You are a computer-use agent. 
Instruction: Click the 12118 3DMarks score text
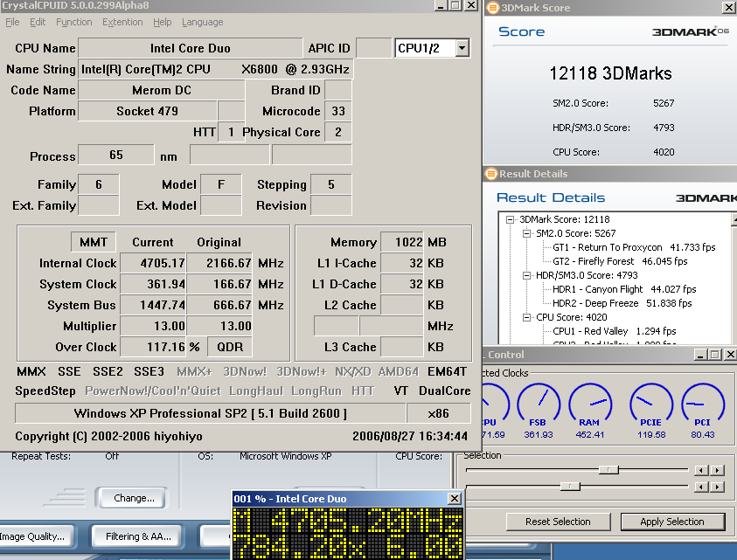point(610,73)
